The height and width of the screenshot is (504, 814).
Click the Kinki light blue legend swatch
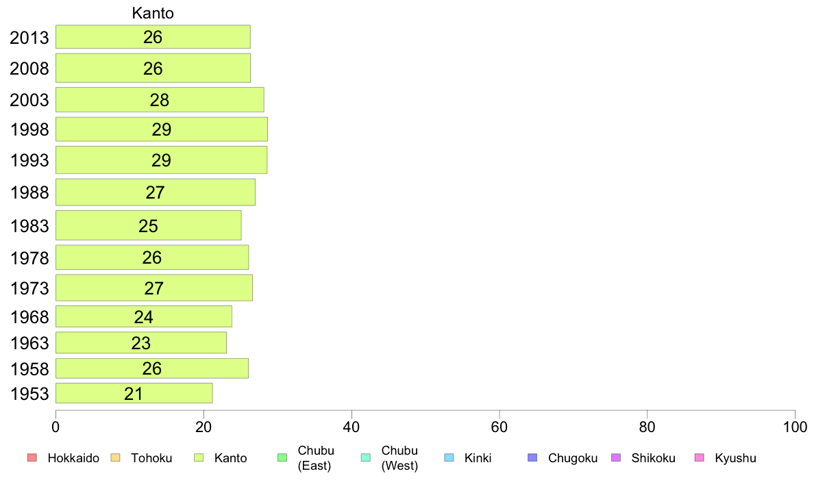(449, 457)
